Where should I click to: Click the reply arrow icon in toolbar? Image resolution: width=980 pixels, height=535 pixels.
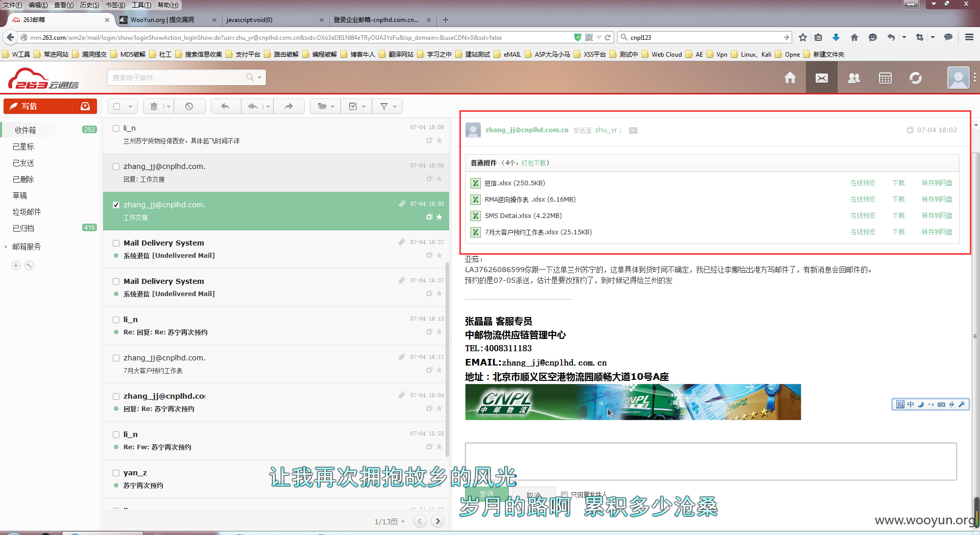225,106
